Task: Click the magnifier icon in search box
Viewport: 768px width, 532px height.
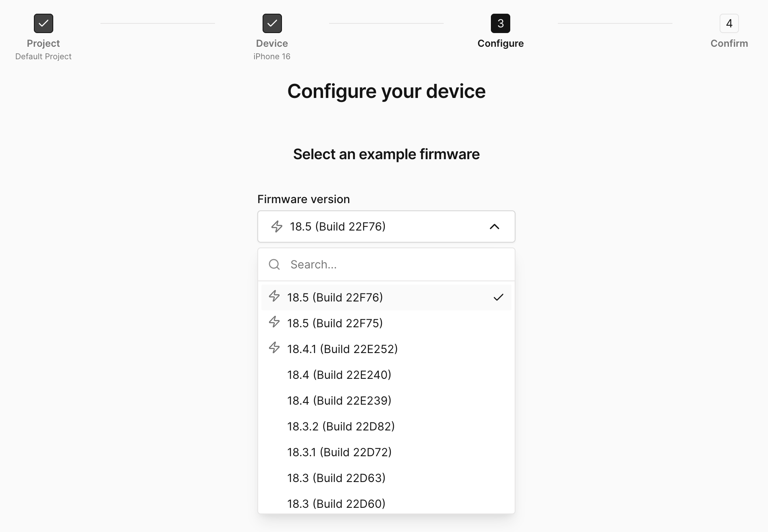Action: [274, 264]
